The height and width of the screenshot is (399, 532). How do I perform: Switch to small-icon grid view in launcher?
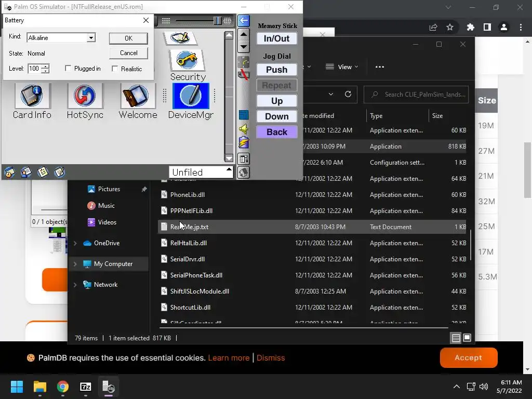tap(166, 21)
